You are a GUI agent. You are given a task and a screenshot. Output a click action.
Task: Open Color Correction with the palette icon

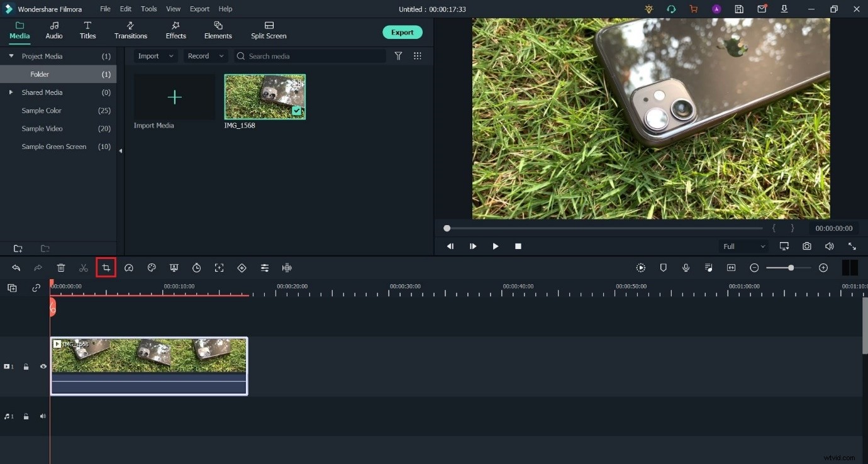(152, 268)
